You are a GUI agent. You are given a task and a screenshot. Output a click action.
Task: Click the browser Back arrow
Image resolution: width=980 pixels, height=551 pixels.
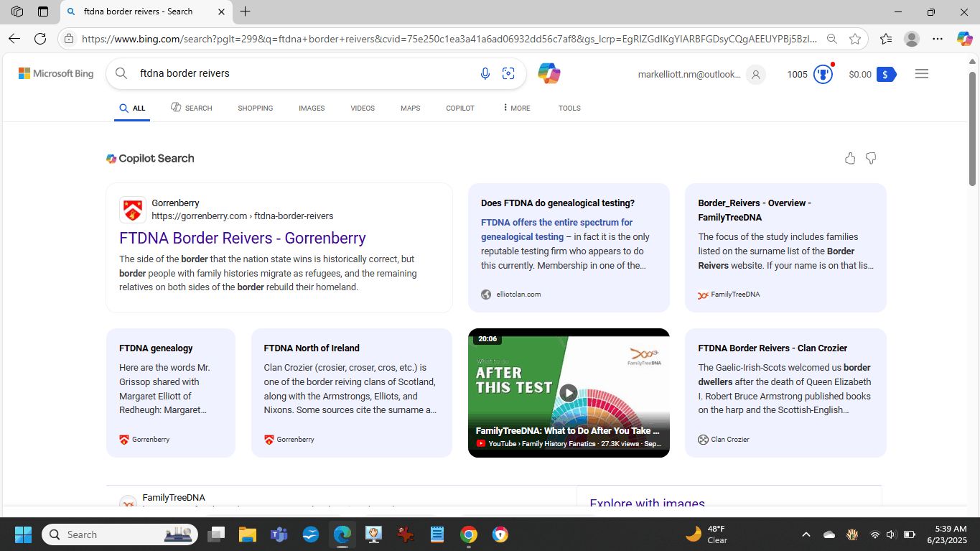point(14,39)
